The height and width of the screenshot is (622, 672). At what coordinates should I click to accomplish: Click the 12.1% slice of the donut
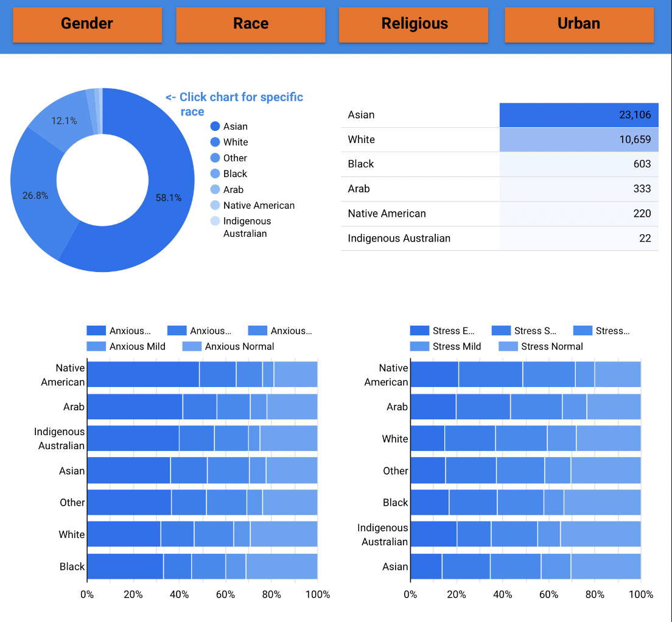63,121
